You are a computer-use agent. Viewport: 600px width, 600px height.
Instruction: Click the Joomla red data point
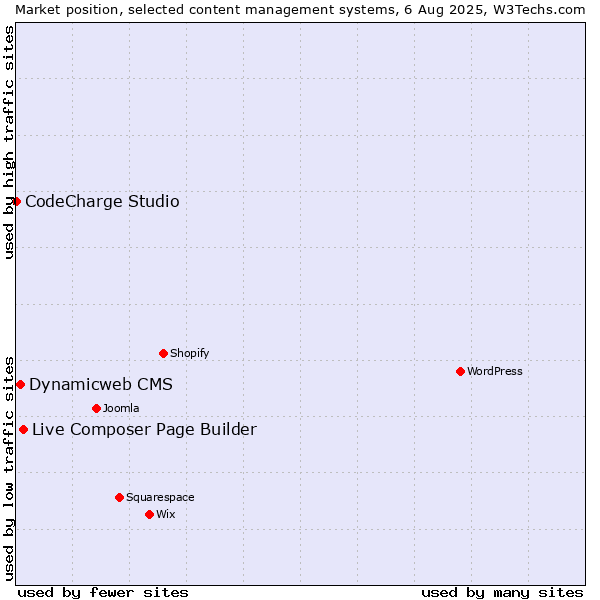96,408
